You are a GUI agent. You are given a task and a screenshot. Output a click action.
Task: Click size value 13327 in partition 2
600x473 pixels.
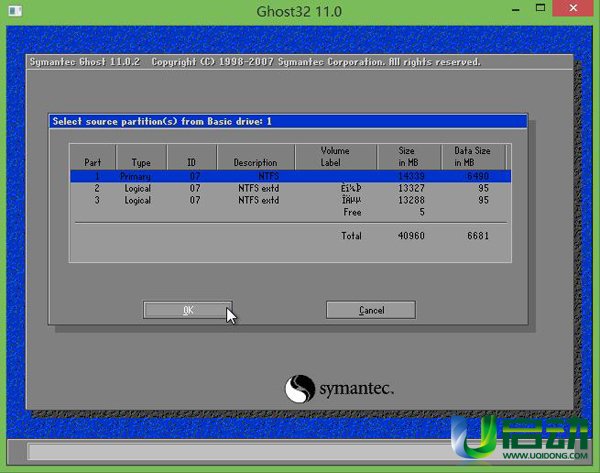click(411, 188)
